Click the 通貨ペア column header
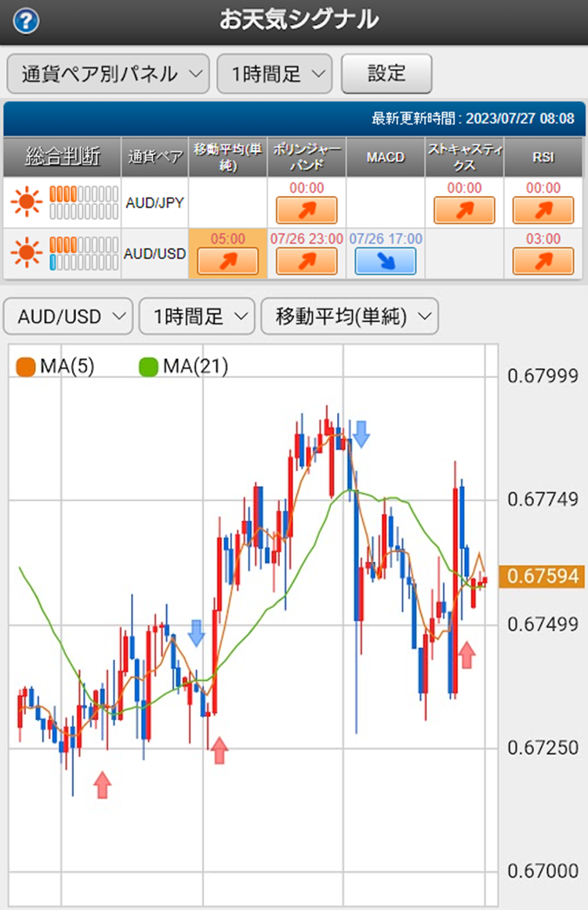Viewport: 588px width, 910px height. pyautogui.click(x=155, y=157)
